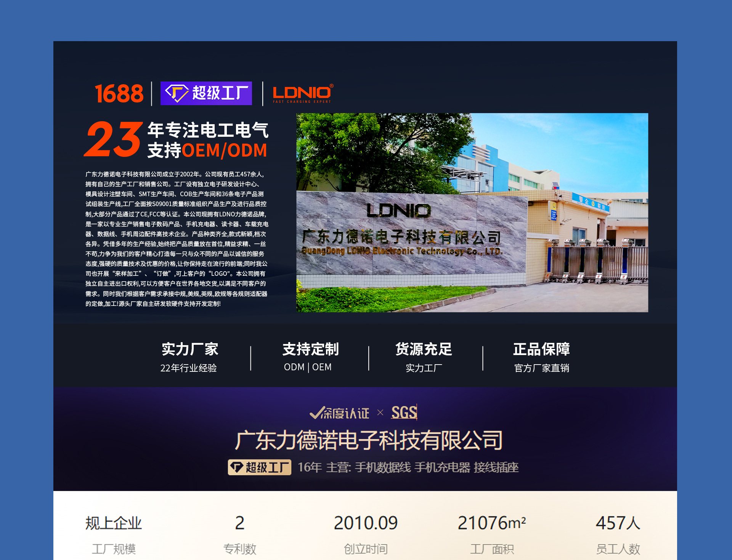
Task: Click the company name 广东力德诺电子科技有限公司 title
Action: click(369, 440)
